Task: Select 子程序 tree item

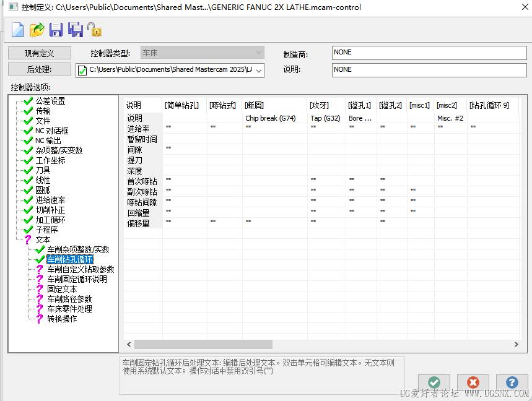Action: click(47, 230)
